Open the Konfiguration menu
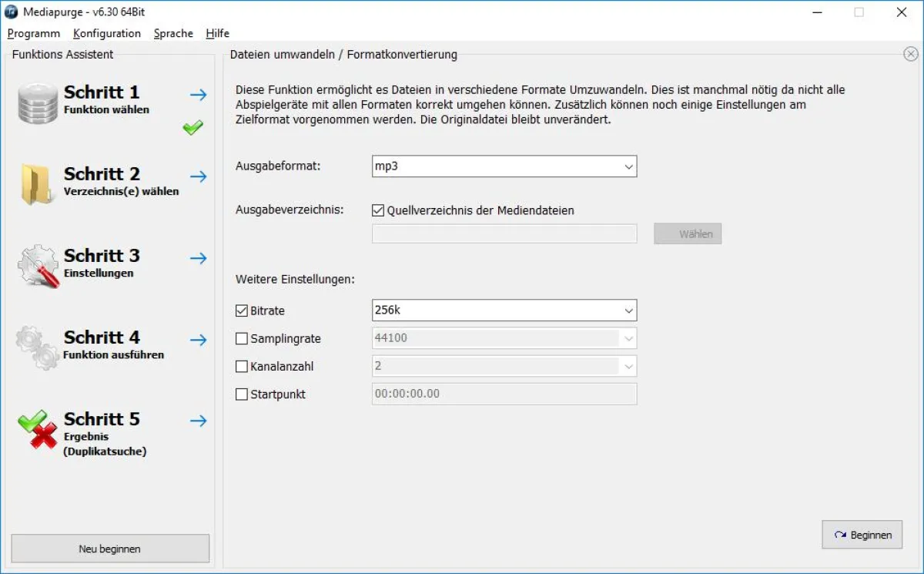924x574 pixels. (106, 33)
